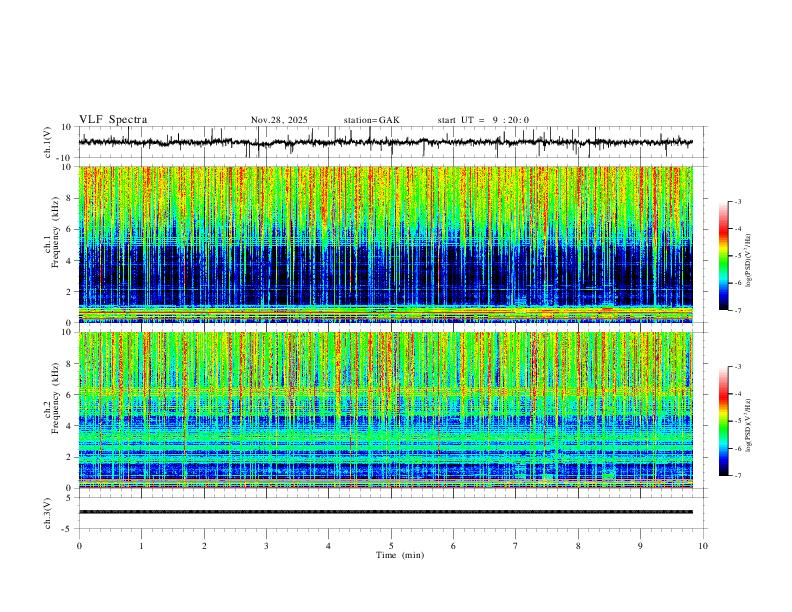792x612 pixels.
Task: Click time axis tick label '7'
Action: click(516, 546)
